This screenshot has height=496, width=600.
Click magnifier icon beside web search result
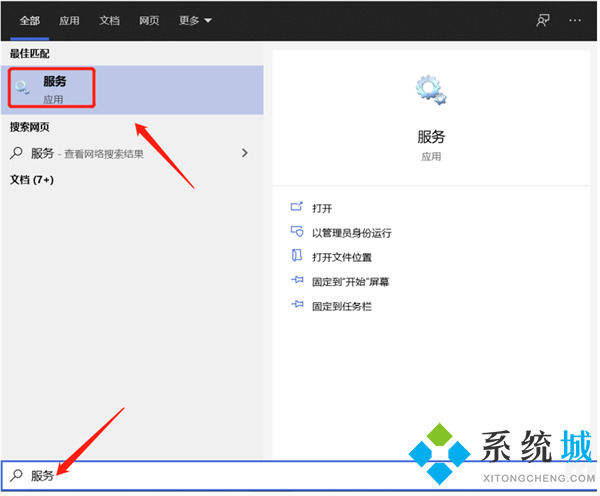click(16, 153)
